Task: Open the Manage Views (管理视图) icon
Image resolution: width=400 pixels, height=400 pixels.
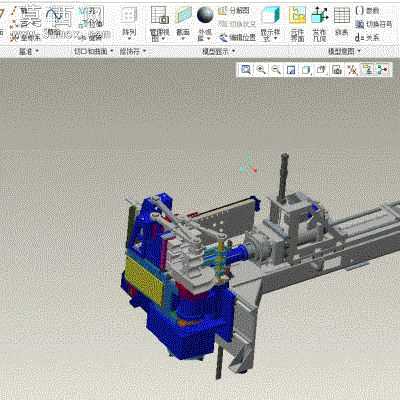Action: [160, 15]
